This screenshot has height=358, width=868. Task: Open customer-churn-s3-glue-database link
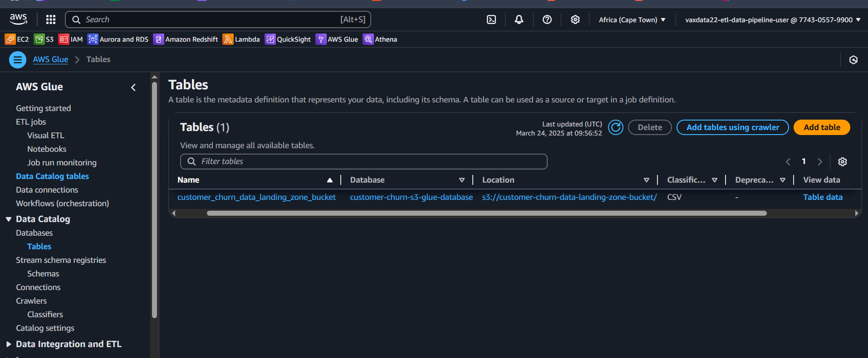click(412, 197)
